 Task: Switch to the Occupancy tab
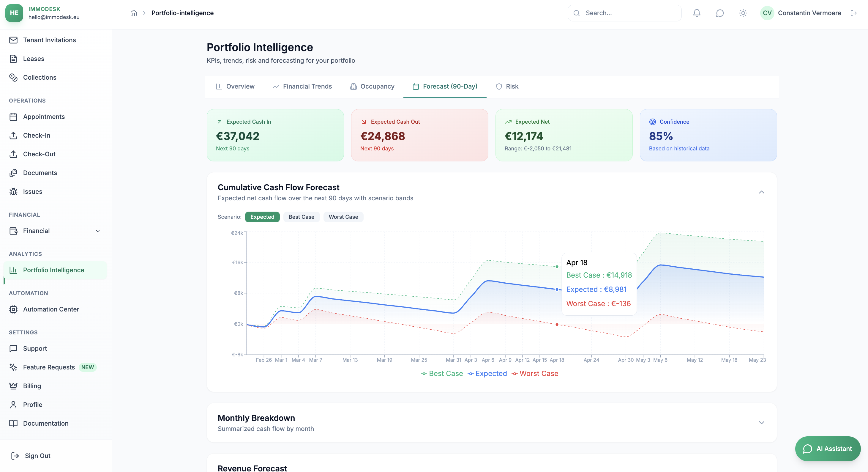(x=377, y=86)
